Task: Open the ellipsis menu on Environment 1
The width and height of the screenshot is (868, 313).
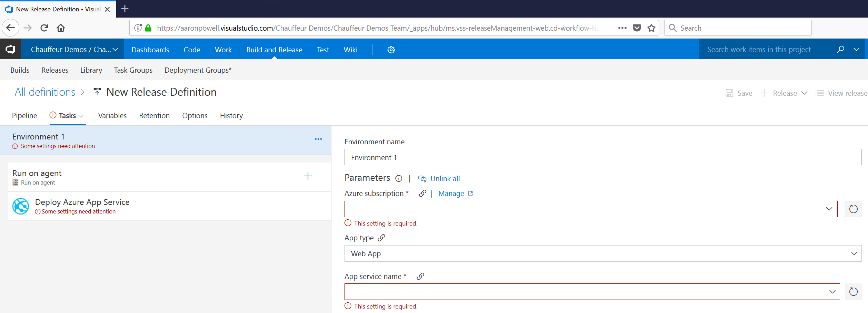Action: coord(318,139)
